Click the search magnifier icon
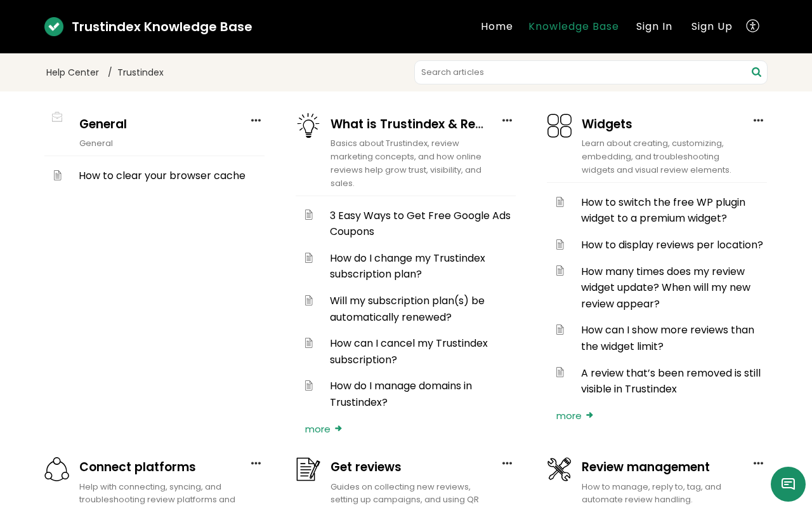This screenshot has width=812, height=508. pos(756,72)
